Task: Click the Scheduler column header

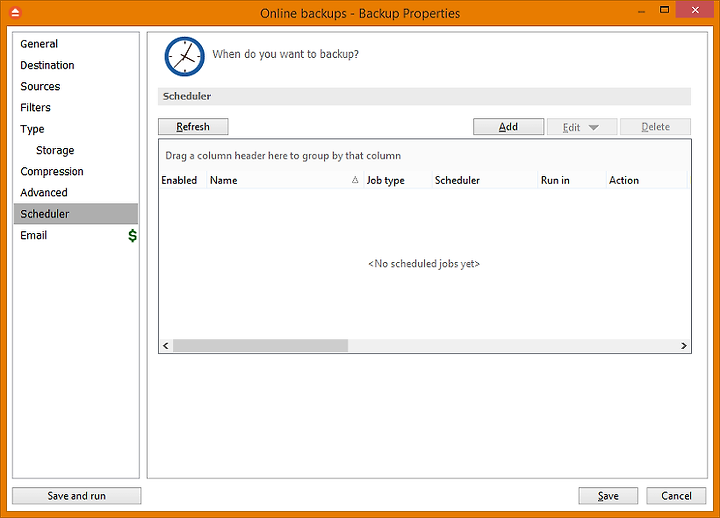Action: pos(484,180)
